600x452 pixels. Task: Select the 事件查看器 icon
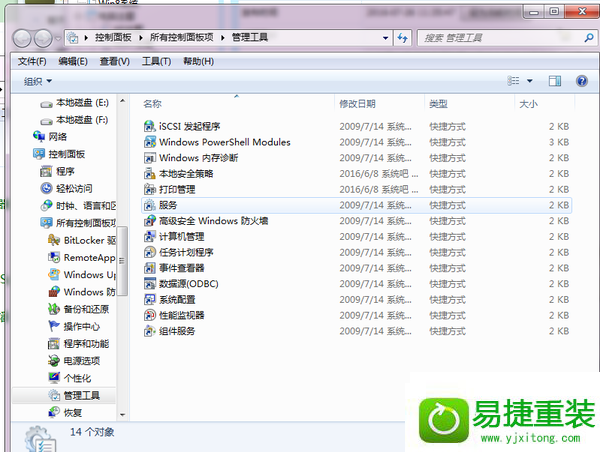coord(149,268)
